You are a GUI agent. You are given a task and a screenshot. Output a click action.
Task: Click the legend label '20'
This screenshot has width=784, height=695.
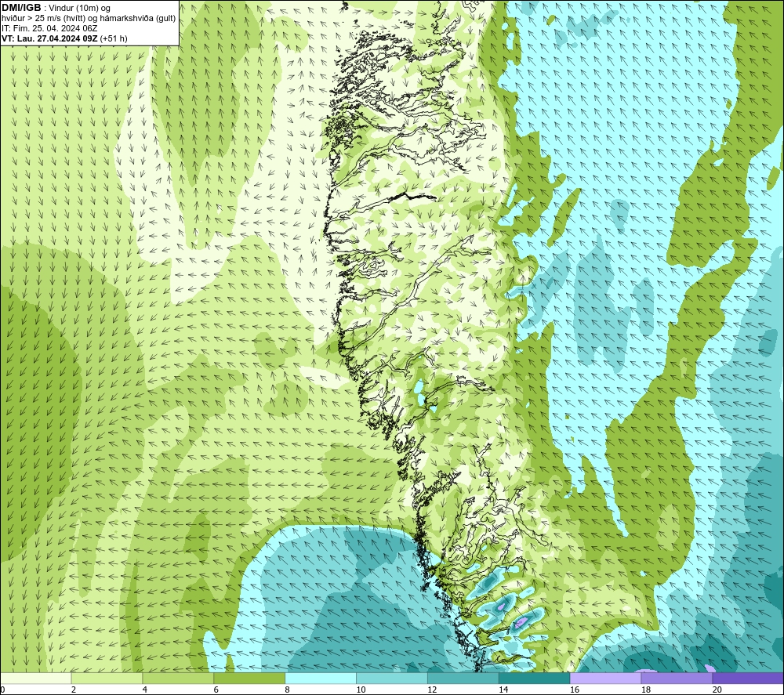coord(717,690)
